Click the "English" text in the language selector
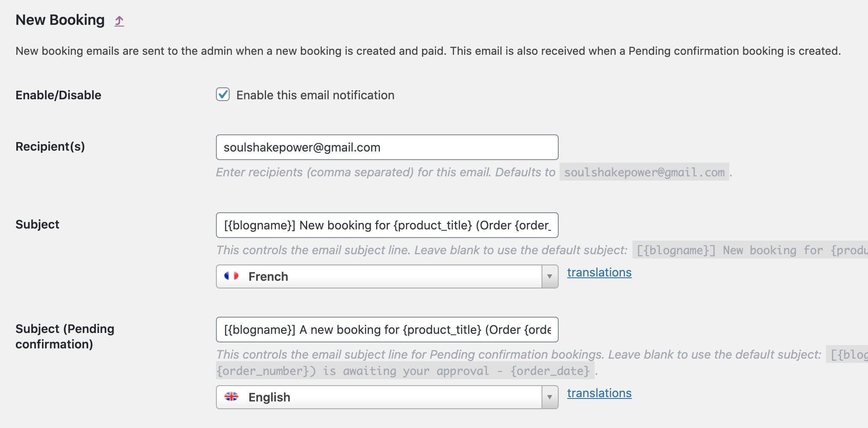Image resolution: width=868 pixels, height=428 pixels. [269, 397]
